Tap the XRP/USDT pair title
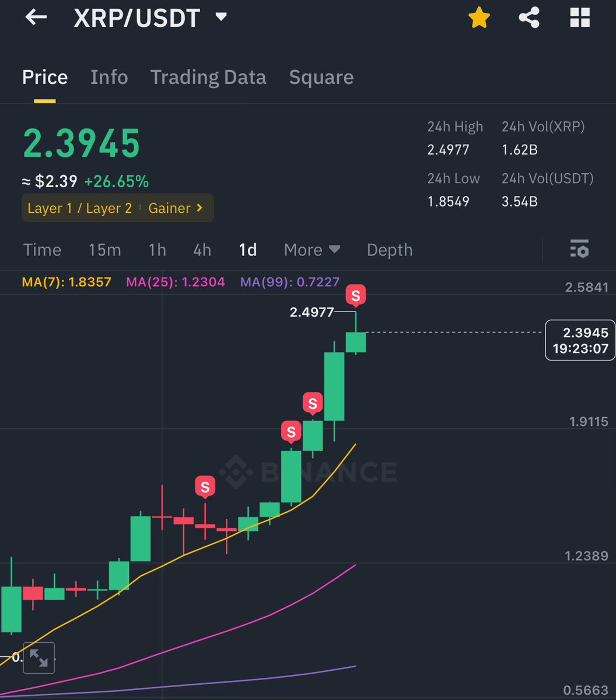Image resolution: width=616 pixels, height=700 pixels. 137,18
